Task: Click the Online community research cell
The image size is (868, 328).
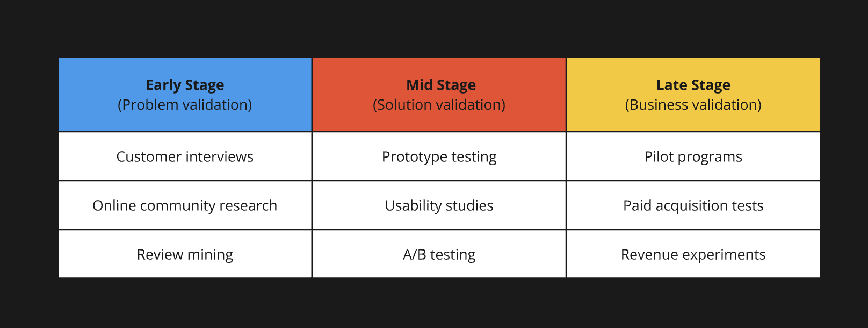Action: 185,205
